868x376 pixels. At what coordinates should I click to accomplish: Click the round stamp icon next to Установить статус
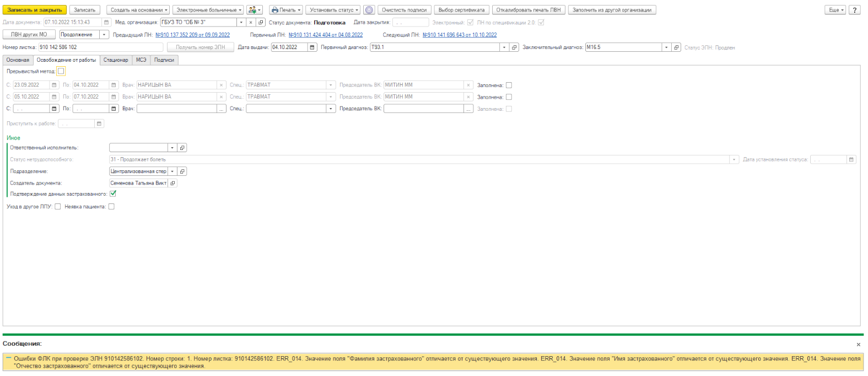(369, 10)
